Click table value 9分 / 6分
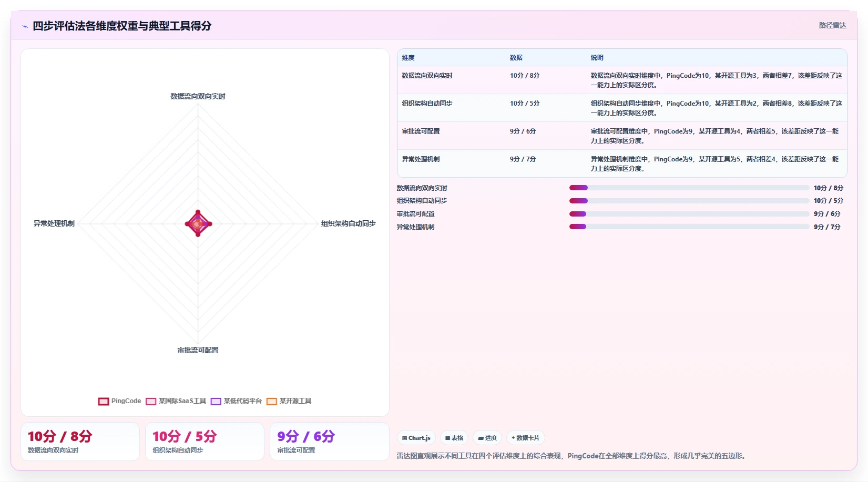 (523, 131)
